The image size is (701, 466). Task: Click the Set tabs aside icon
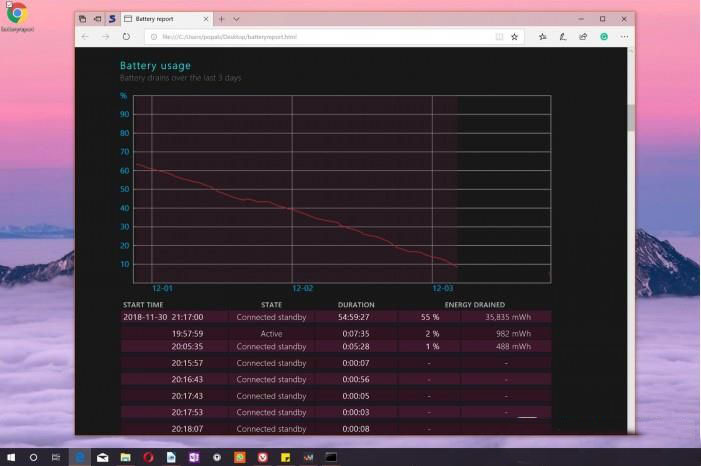pos(97,19)
